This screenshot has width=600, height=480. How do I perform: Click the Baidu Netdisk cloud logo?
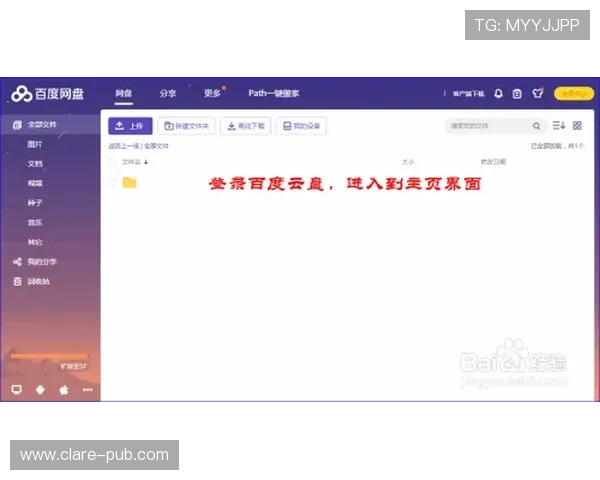pyautogui.click(x=21, y=94)
